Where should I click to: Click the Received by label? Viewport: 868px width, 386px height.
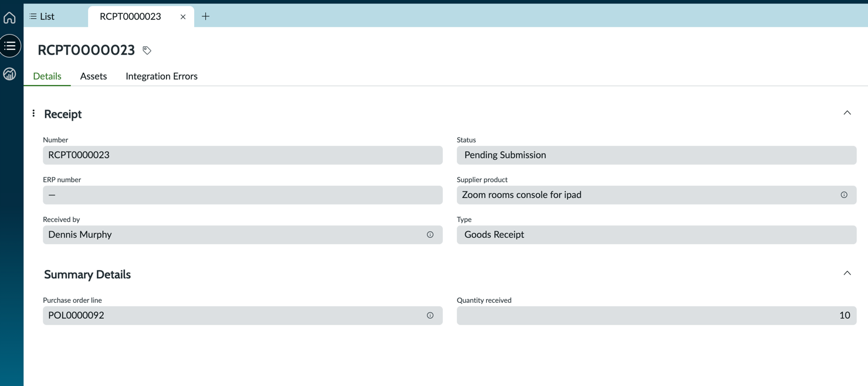tap(61, 220)
